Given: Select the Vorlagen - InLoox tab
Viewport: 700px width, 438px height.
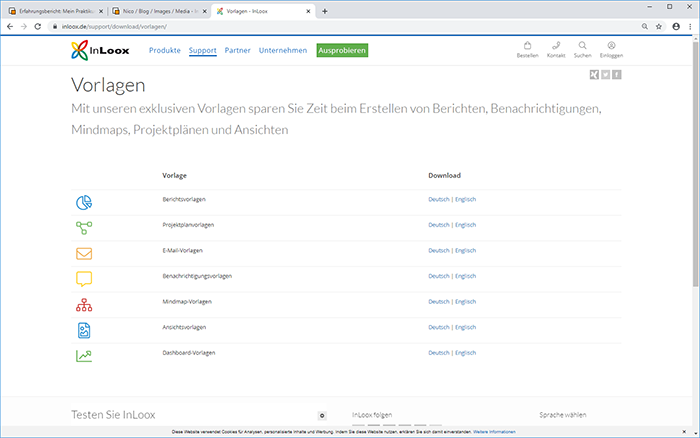Looking at the screenshot, I should click(262, 11).
